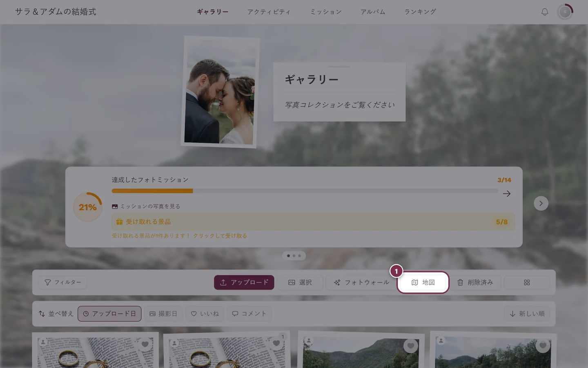Switch to the ミッション tab
This screenshot has width=588, height=368.
326,12
